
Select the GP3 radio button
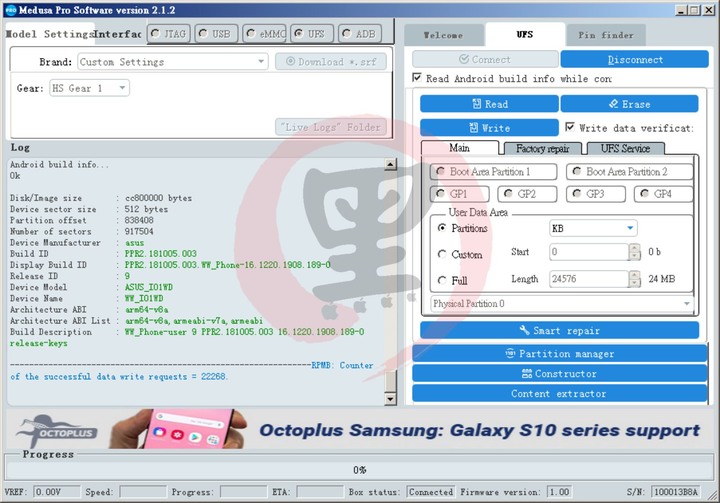pos(596,194)
